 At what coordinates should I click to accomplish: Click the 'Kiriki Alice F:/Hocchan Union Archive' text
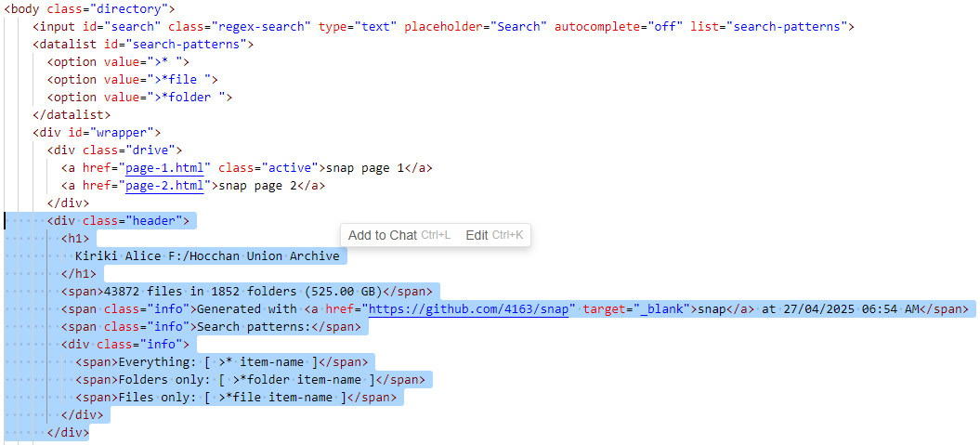point(207,255)
